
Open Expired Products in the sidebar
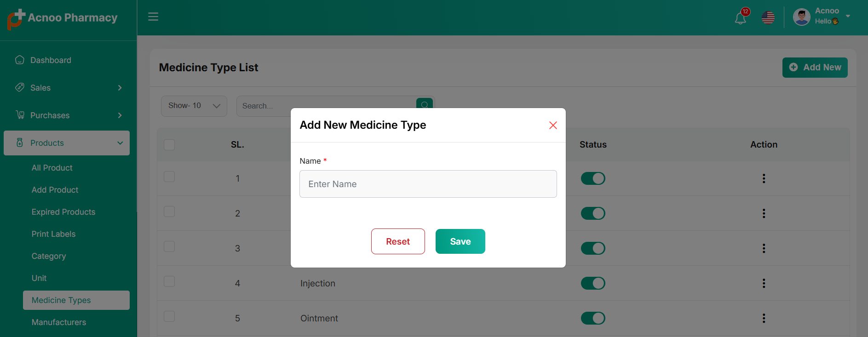pos(63,212)
